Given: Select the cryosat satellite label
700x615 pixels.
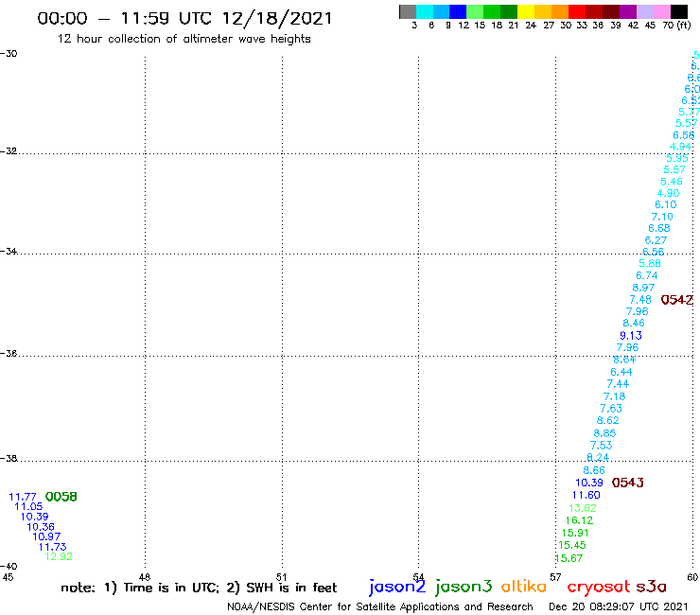Looking at the screenshot, I should pos(598,588).
